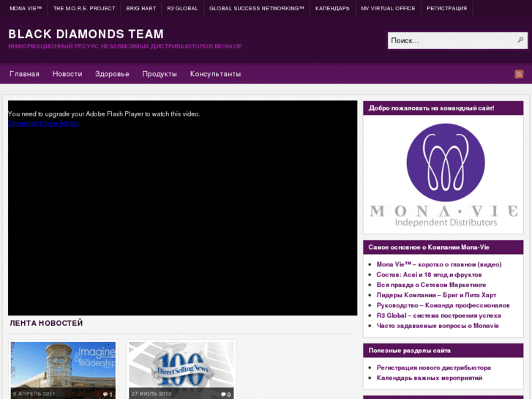Open Mona Vie™ – коротко о главном link

439,264
